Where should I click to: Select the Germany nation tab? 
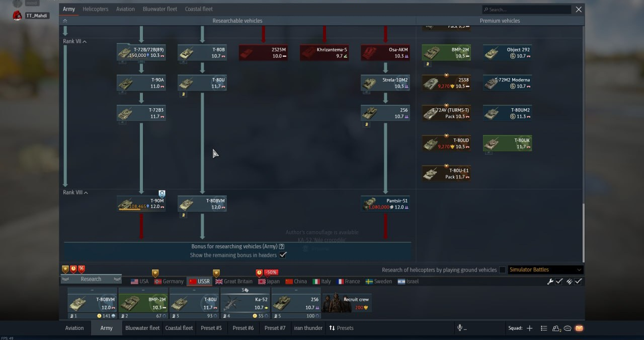coord(169,282)
